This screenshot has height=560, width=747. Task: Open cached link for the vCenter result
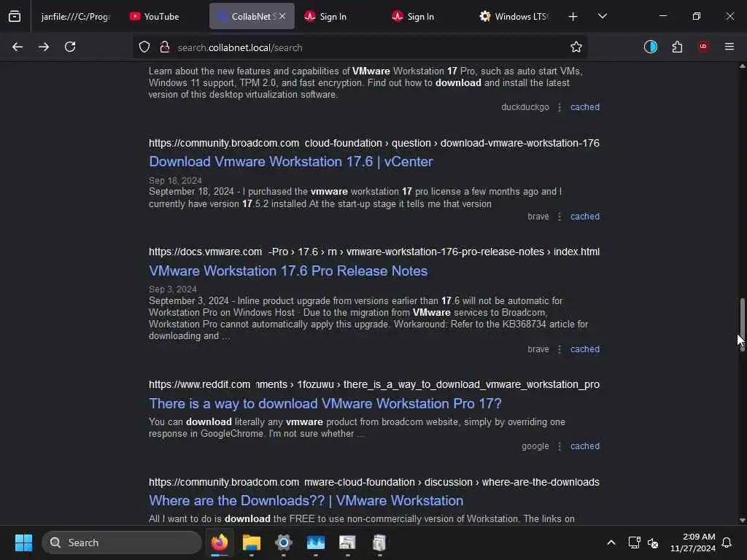[585, 217]
